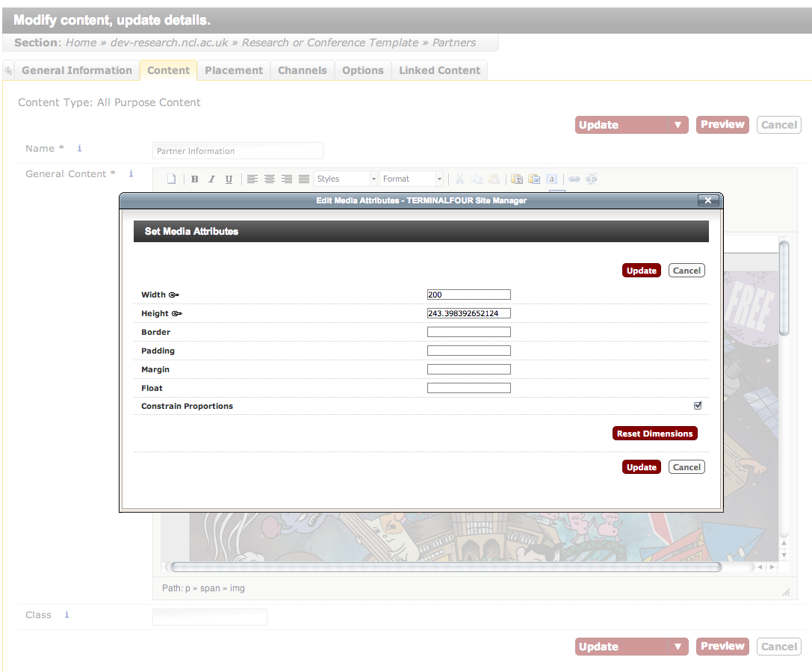Click top Update button in media dialog
The height and width of the screenshot is (672, 812).
pos(641,271)
